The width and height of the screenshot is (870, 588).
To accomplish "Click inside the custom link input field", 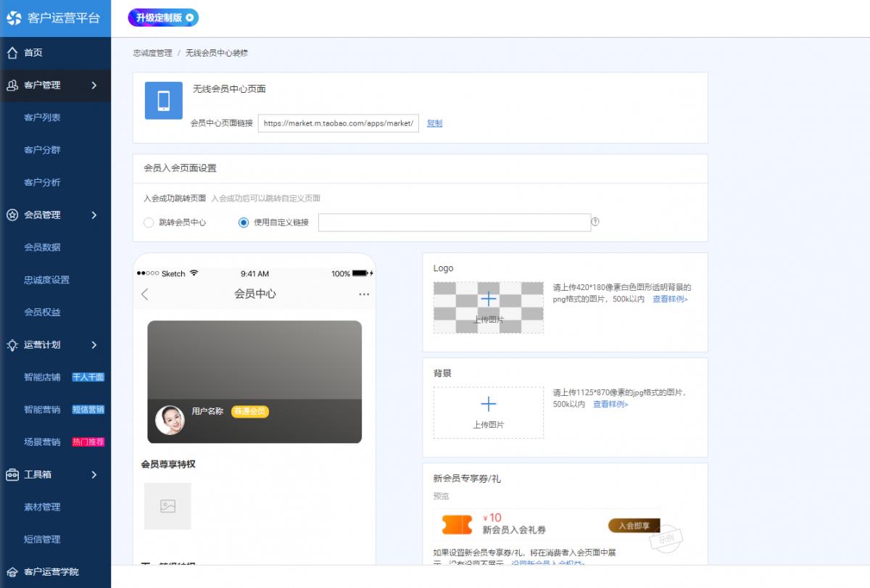I will 455,221.
